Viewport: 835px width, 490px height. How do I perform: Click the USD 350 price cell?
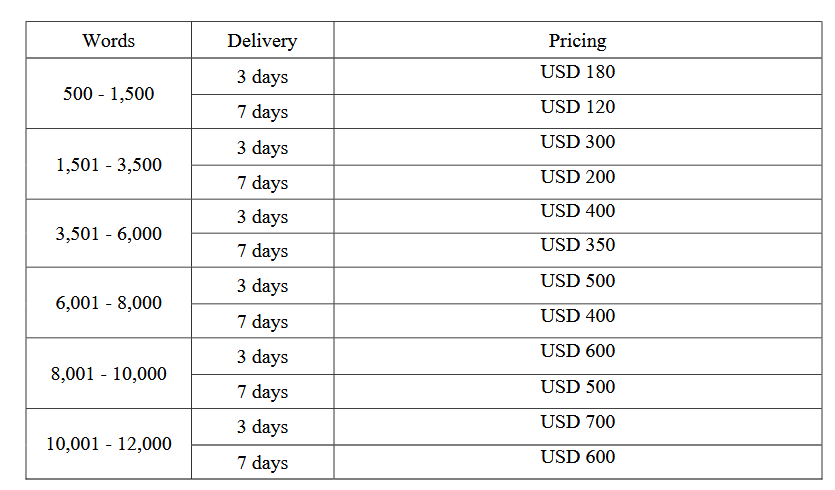[577, 245]
